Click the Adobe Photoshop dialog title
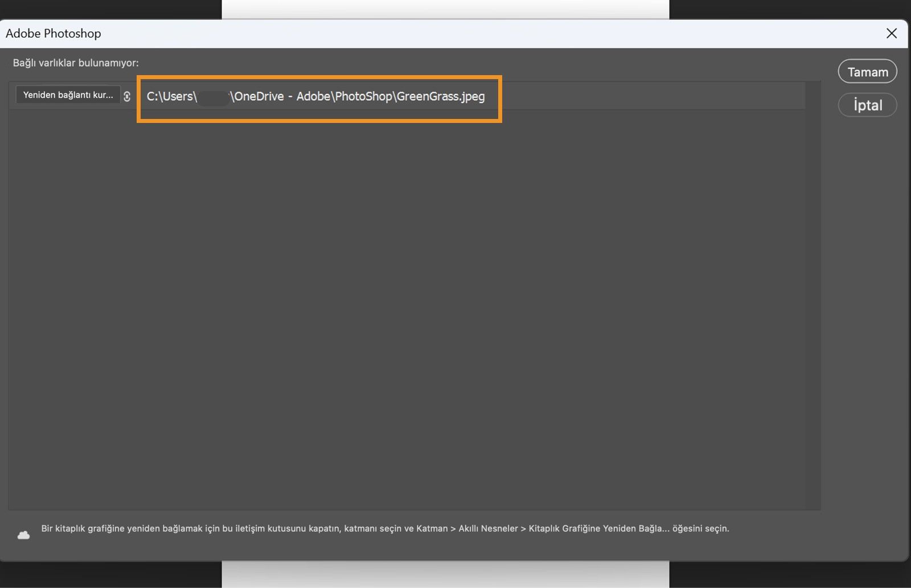Screen dimensions: 911x588 point(54,34)
